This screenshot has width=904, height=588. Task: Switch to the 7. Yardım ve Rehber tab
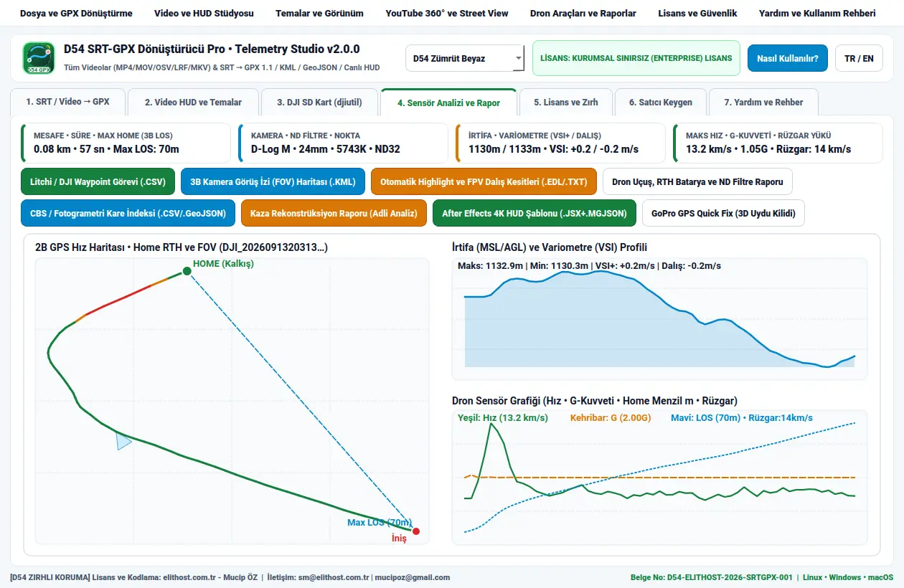763,102
